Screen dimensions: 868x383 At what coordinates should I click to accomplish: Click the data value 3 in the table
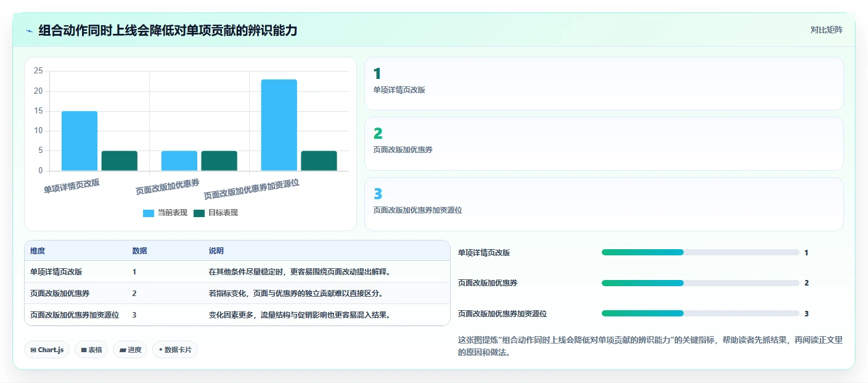pos(134,315)
